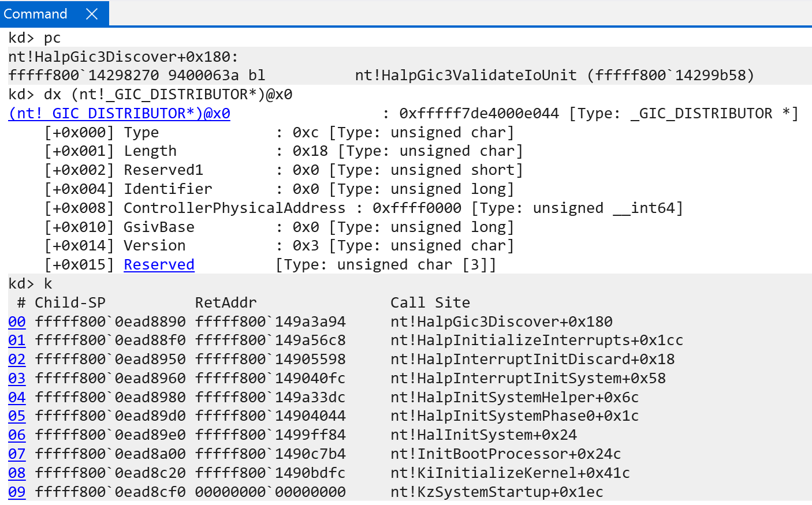Viewport: 812px width, 505px height.
Task: Jump to stack frame 05
Action: coord(17,416)
